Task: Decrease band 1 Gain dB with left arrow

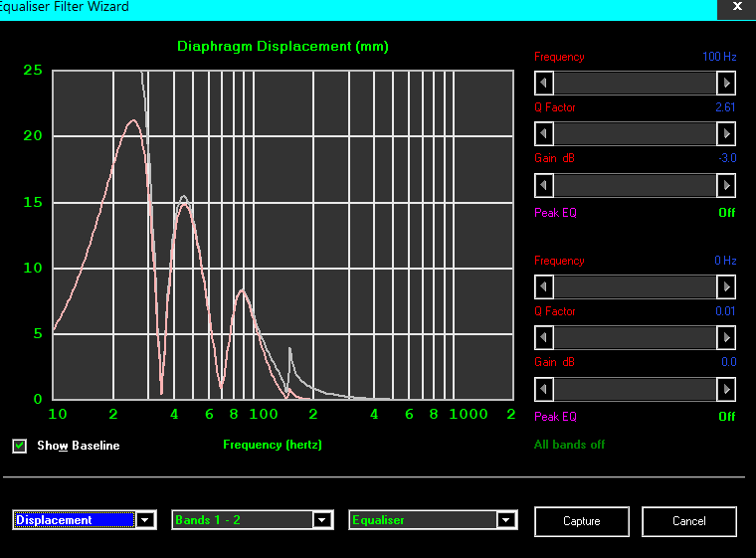Action: 544,185
